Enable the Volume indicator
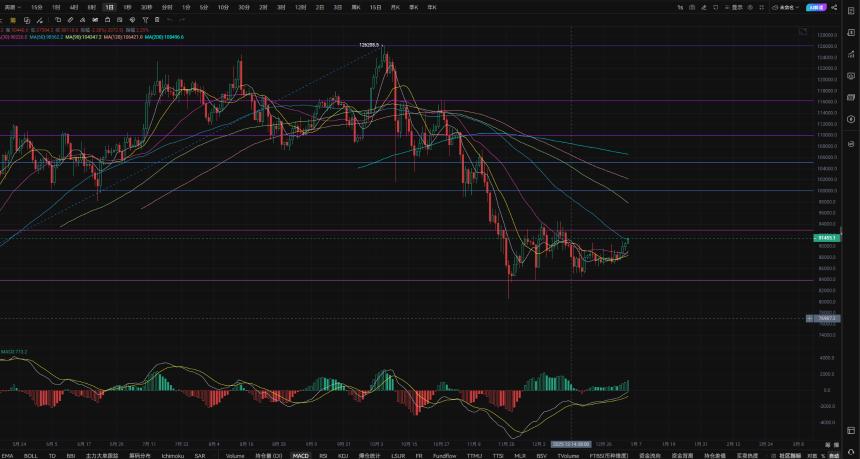 pyautogui.click(x=235, y=456)
